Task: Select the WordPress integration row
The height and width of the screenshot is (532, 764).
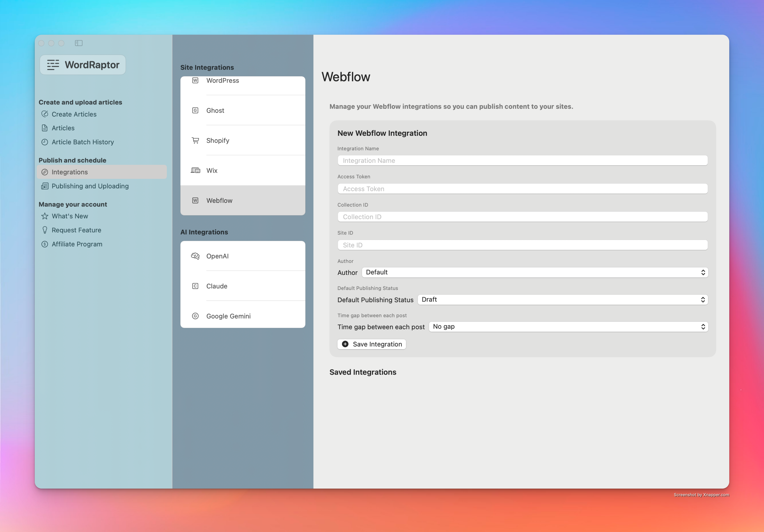Action: (243, 85)
